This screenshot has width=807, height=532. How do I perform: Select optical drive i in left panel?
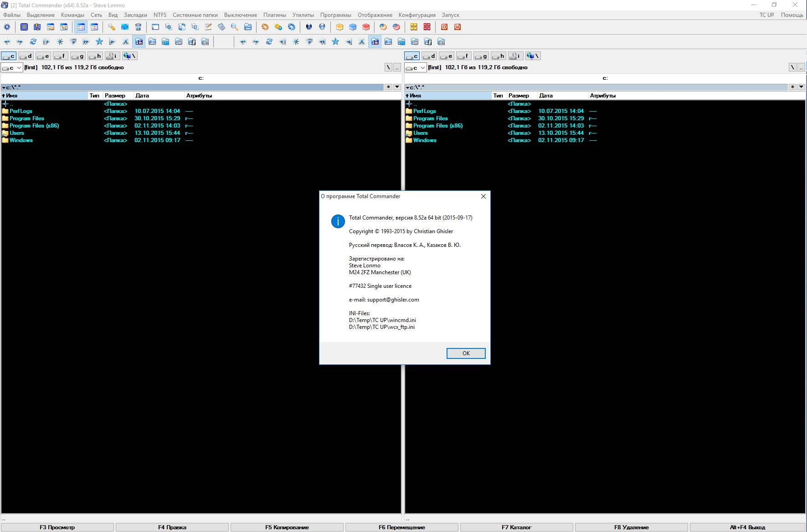click(x=112, y=56)
